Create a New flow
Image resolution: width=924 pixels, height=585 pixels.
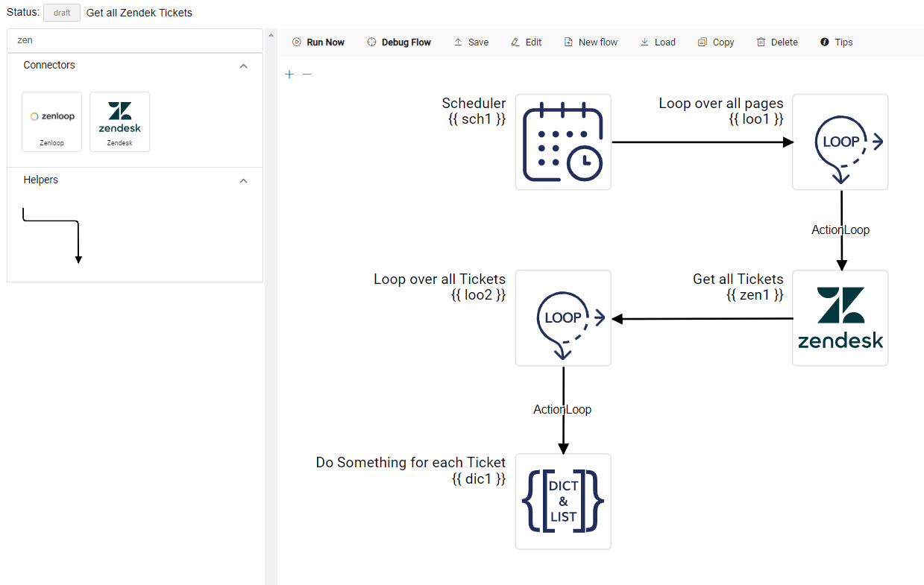click(x=591, y=42)
